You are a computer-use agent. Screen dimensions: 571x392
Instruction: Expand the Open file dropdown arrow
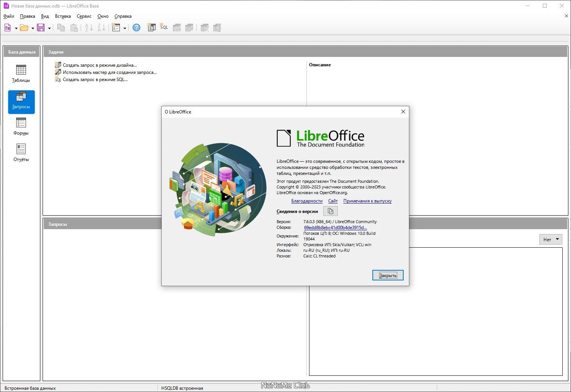[x=33, y=28]
